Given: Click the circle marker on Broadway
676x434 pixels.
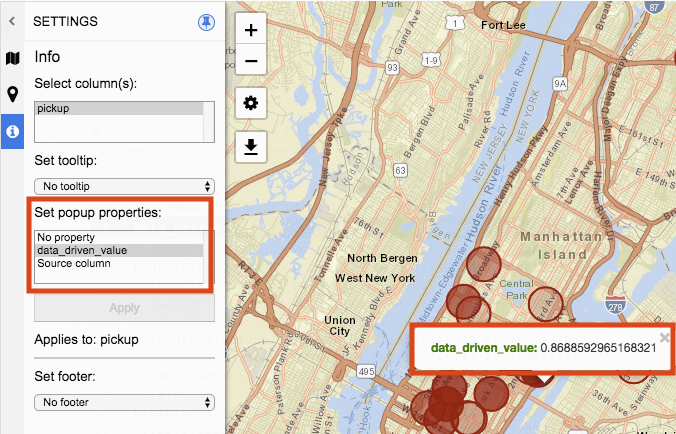Looking at the screenshot, I should click(484, 264).
